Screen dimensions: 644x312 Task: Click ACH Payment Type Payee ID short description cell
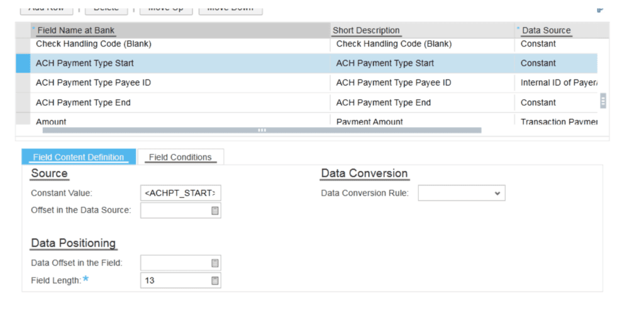pos(422,83)
